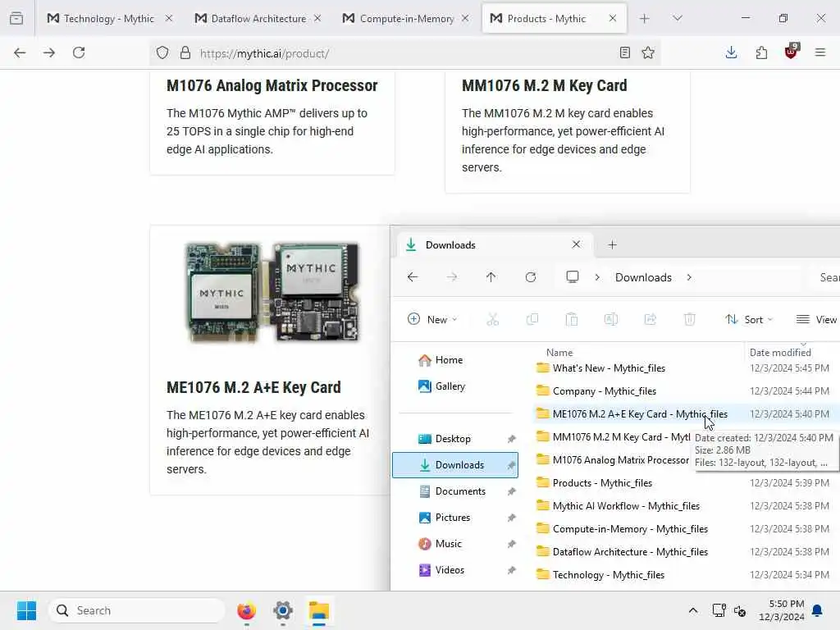
Task: Reload the mythic.ai product page
Action: [79, 52]
